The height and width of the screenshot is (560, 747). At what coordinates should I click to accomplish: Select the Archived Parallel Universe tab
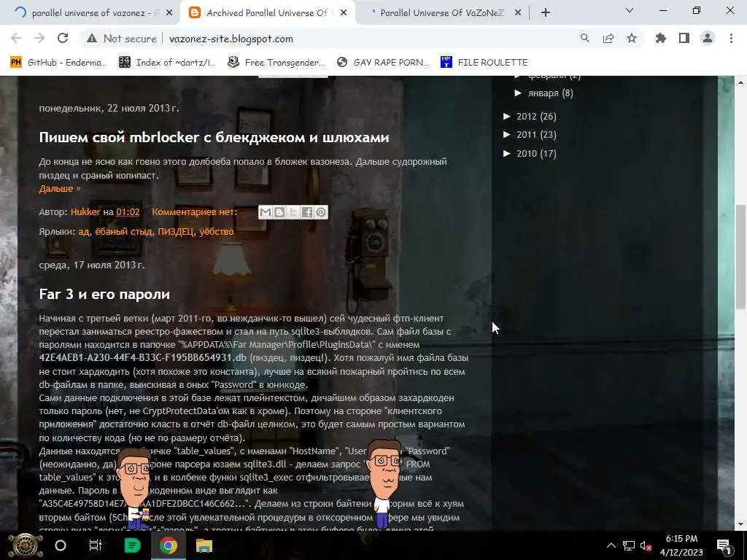pyautogui.click(x=268, y=13)
